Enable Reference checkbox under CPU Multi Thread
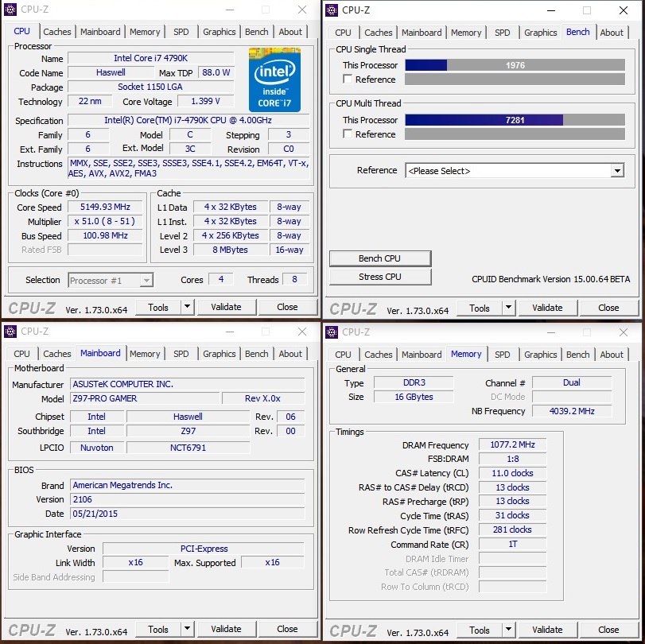Viewport: 645px width, 644px height. point(348,134)
